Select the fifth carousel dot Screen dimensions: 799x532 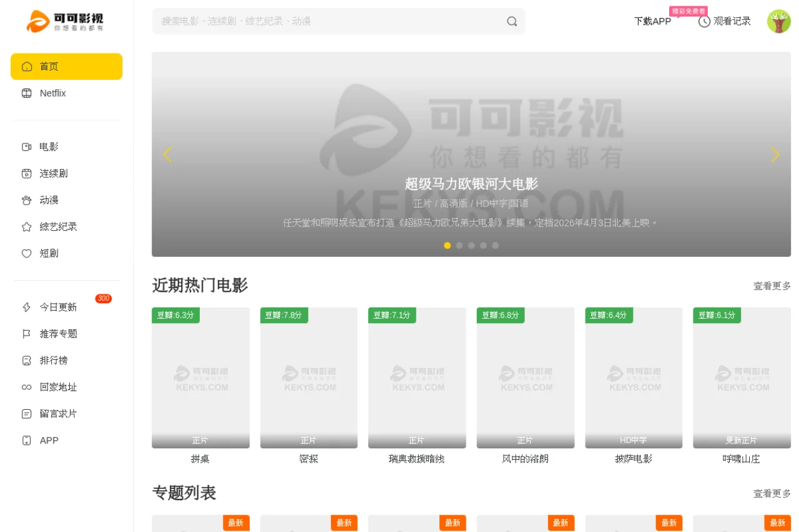(495, 246)
